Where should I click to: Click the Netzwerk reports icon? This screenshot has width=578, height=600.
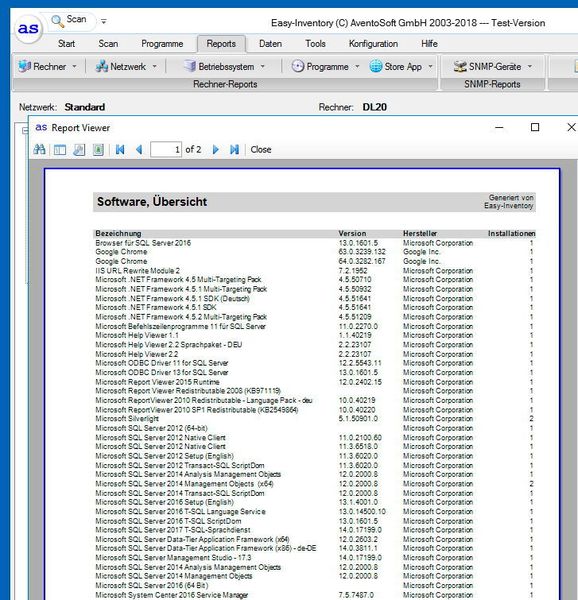[x=102, y=67]
